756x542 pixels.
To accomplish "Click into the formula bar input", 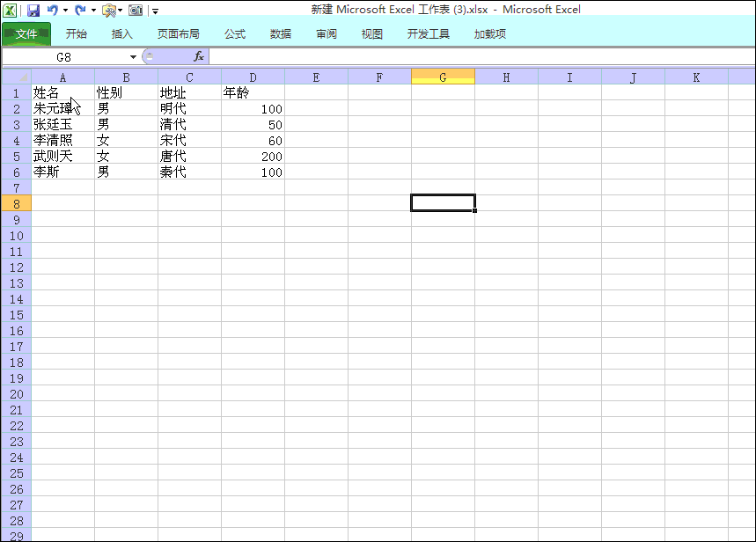I will 482,57.
